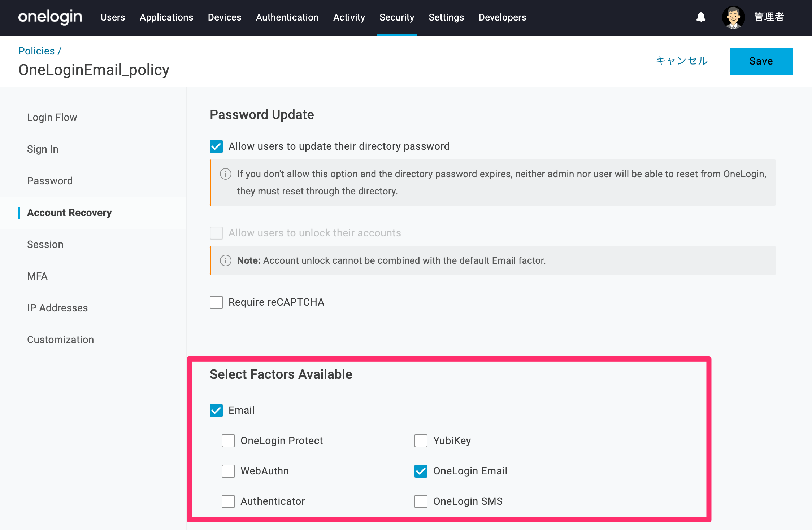Screen dimensions: 812x530
Task: Open the Settings menu
Action: click(x=446, y=17)
